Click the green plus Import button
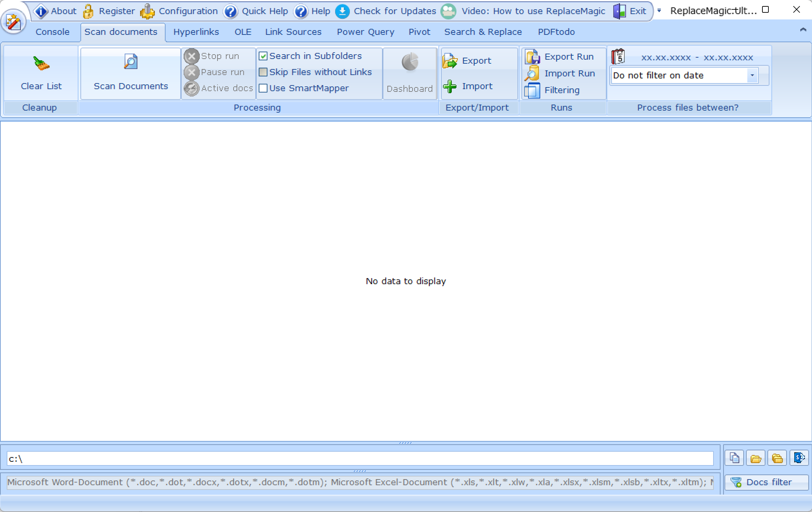This screenshot has width=812, height=512. (468, 86)
